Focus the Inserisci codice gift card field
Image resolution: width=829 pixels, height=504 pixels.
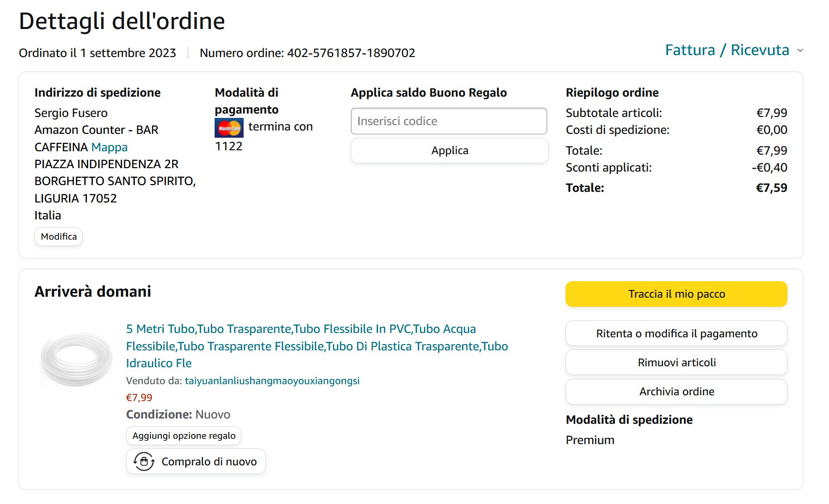click(x=449, y=121)
